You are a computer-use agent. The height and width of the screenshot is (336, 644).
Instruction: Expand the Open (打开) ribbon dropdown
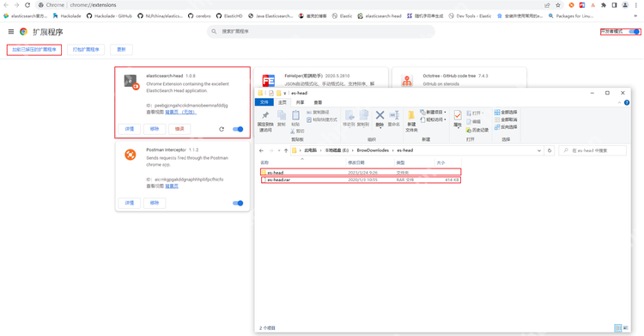coord(483,113)
